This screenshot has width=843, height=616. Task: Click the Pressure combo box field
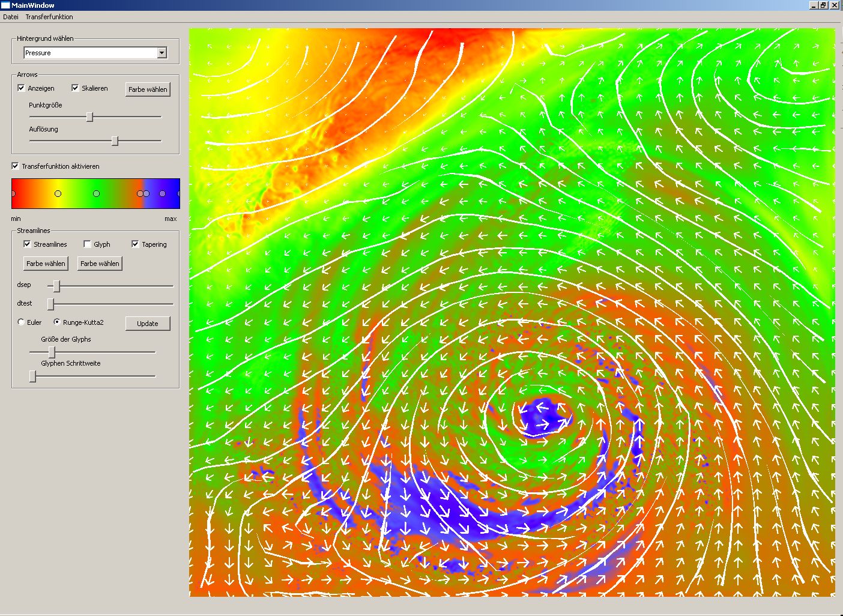(90, 53)
